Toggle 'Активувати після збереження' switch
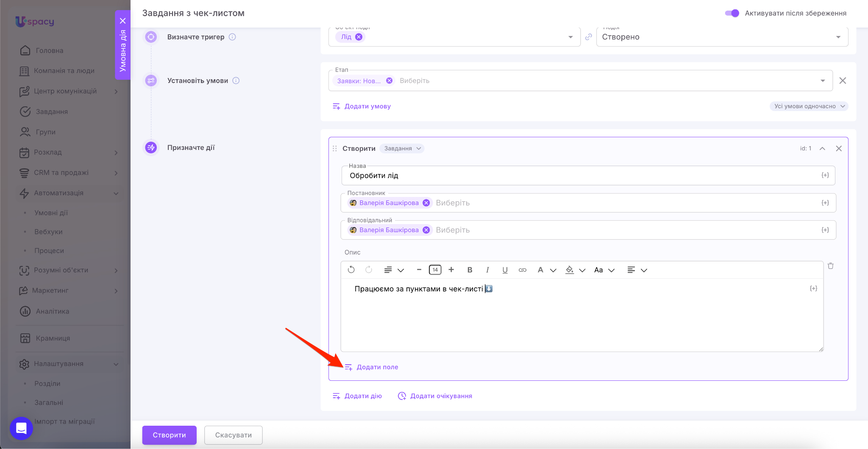868x449 pixels. pos(732,13)
